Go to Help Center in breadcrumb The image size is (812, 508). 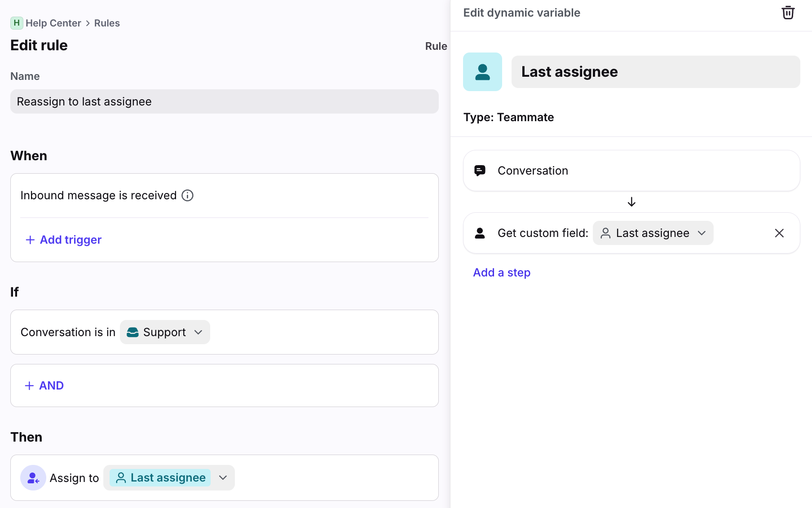[53, 23]
